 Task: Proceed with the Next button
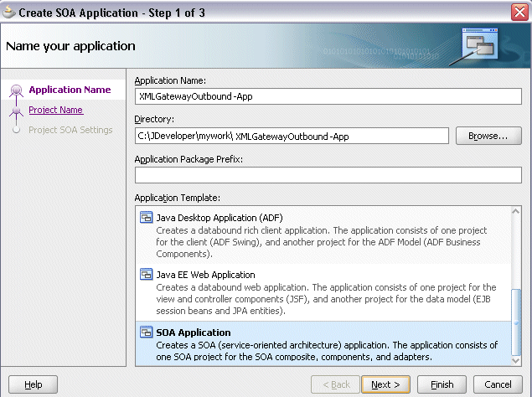[x=385, y=384]
